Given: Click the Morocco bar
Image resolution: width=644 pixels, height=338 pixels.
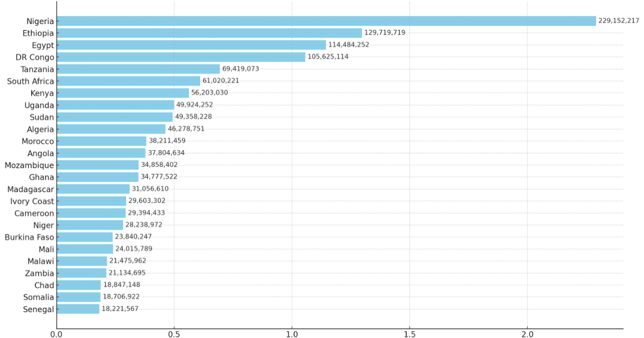Looking at the screenshot, I should (101, 141).
